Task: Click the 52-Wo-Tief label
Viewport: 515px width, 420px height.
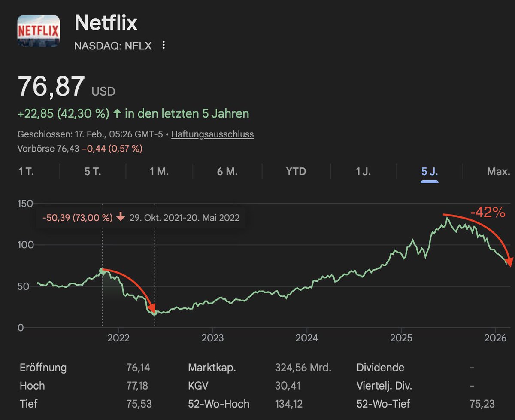Action: [x=383, y=404]
